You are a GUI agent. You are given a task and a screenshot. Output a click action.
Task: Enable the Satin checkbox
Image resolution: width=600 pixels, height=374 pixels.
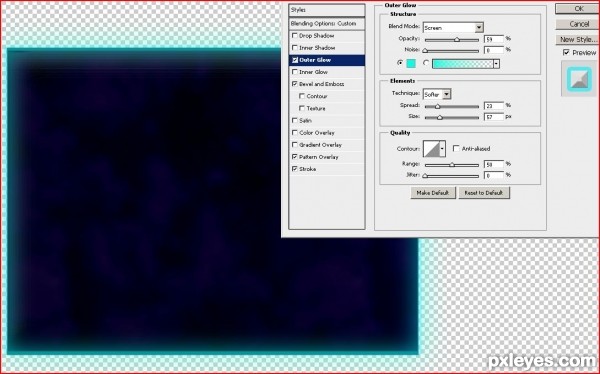click(x=294, y=121)
